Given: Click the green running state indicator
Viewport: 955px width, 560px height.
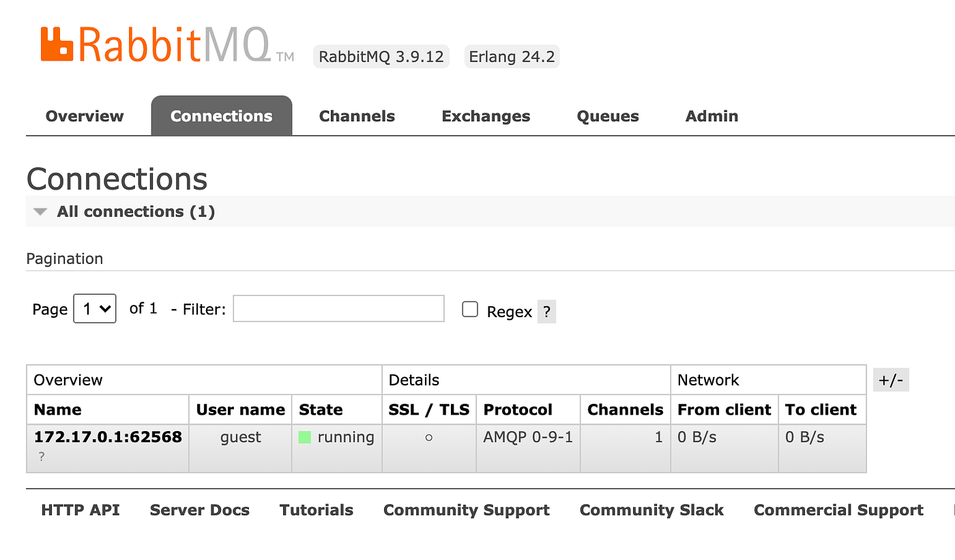Looking at the screenshot, I should point(304,437).
